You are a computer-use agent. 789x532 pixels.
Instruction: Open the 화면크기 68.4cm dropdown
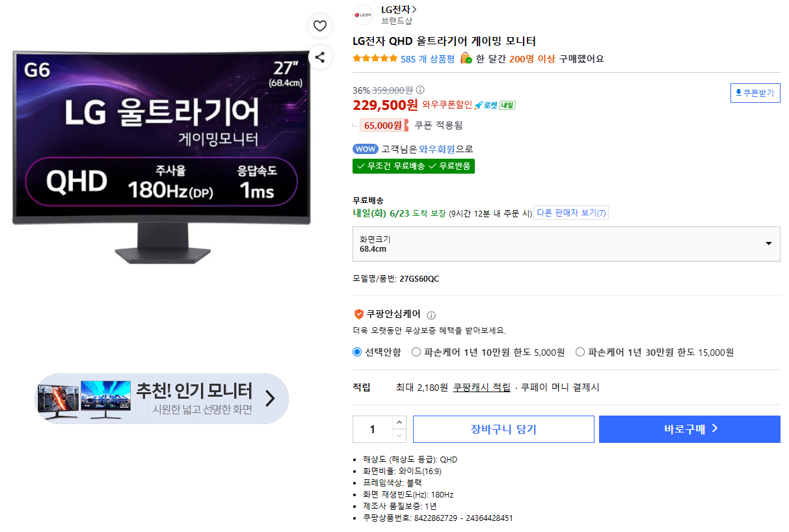click(x=567, y=244)
